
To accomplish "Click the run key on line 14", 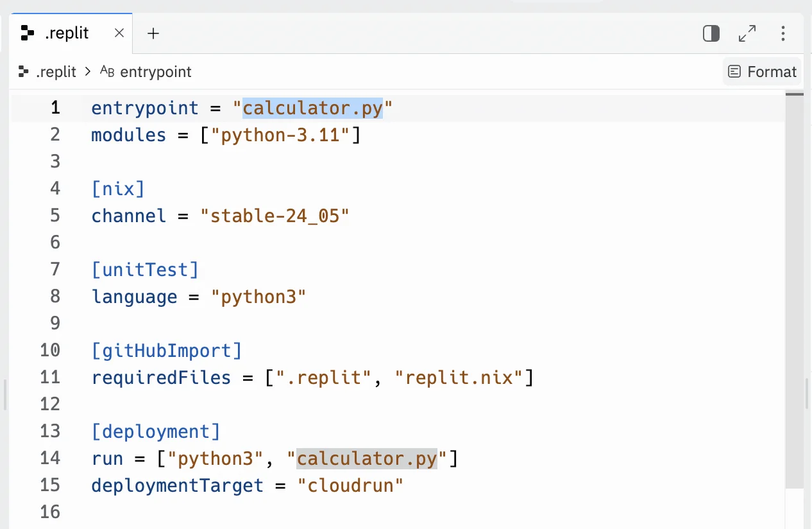I will point(107,458).
